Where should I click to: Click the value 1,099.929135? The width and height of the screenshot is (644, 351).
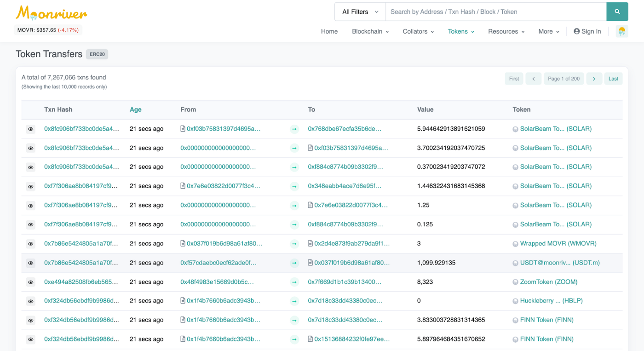click(437, 263)
